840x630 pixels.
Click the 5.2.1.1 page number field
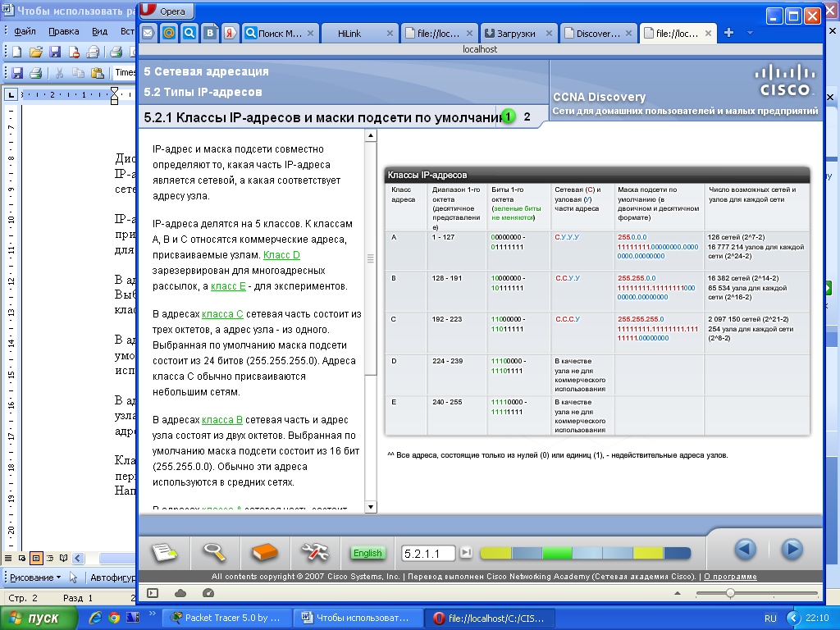point(428,554)
